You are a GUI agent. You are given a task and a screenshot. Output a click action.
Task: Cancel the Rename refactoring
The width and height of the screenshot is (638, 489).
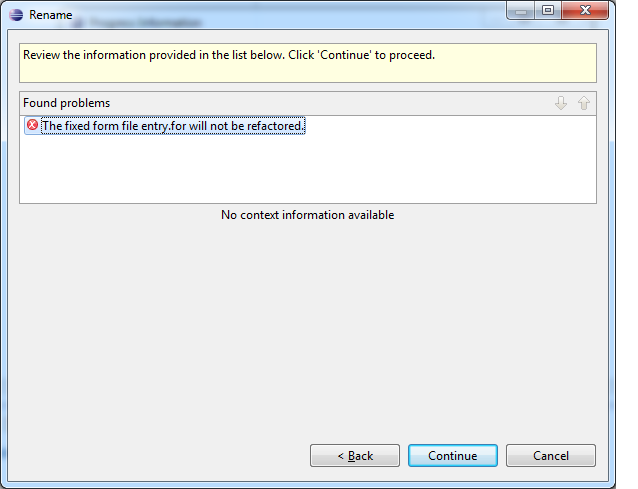coord(551,455)
